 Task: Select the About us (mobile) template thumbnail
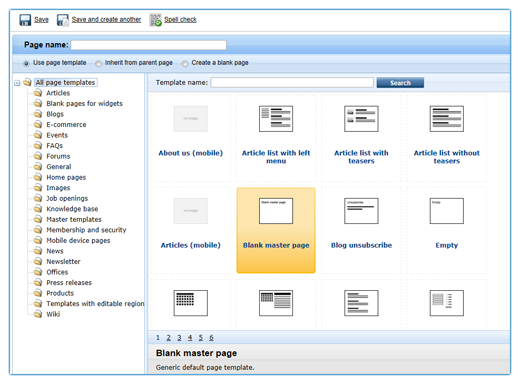click(x=191, y=119)
